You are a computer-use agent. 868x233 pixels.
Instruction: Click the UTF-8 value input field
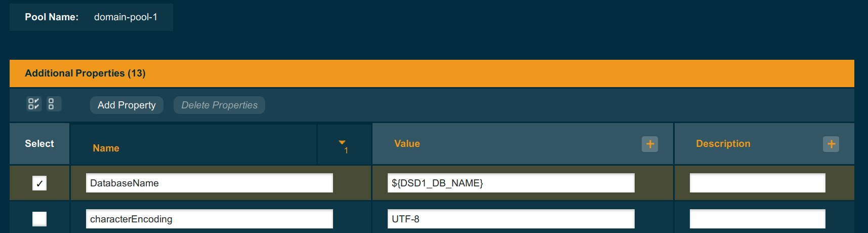(511, 219)
